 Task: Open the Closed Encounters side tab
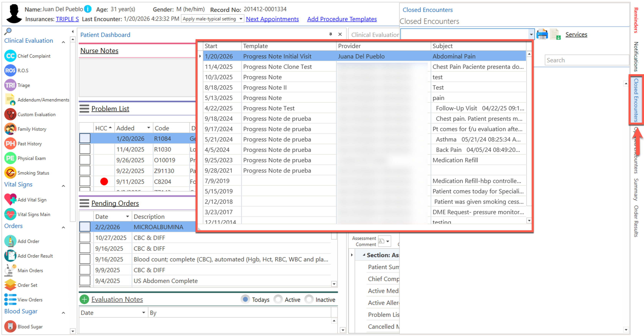click(x=636, y=100)
